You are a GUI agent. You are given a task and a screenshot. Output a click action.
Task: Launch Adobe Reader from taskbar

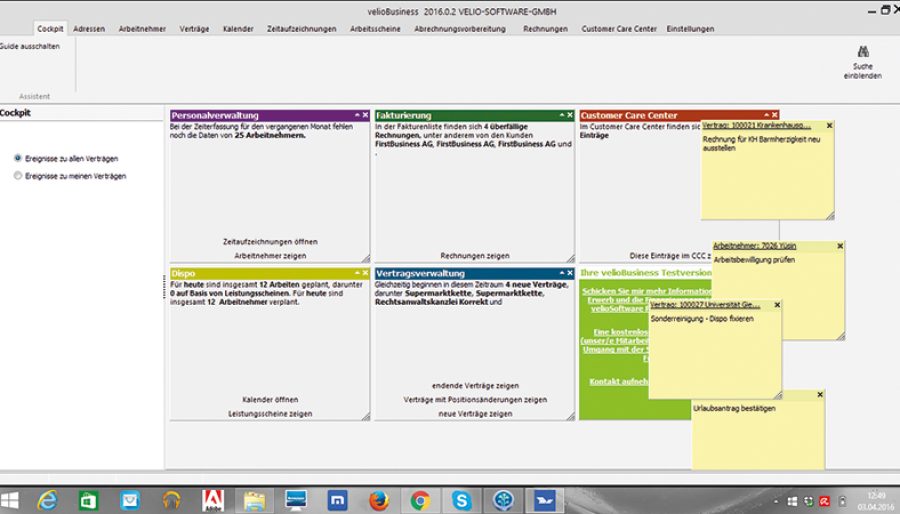pos(213,501)
